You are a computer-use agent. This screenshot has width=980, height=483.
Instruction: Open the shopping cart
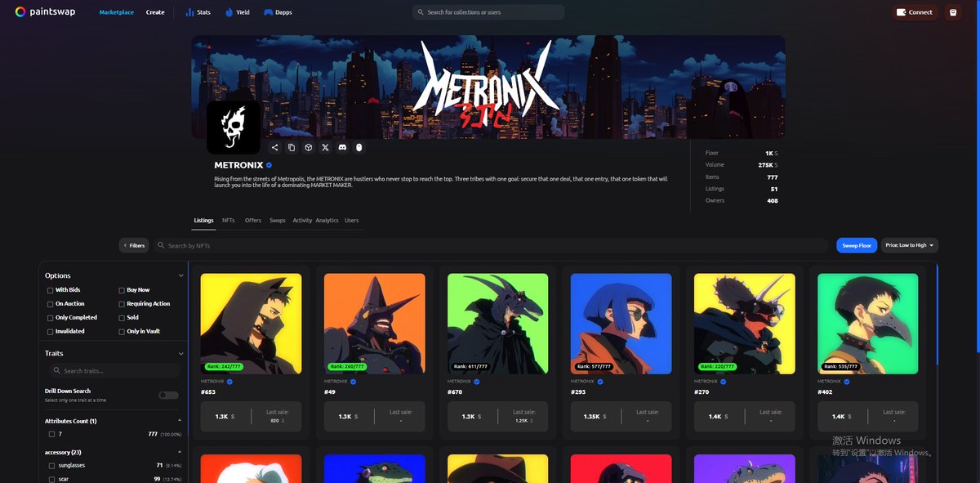[952, 12]
